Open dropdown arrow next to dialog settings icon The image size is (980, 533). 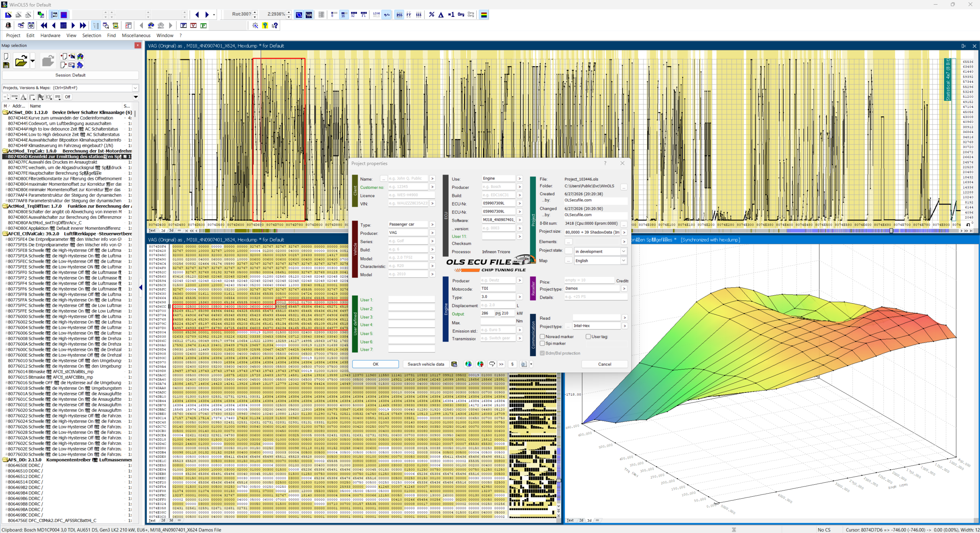pyautogui.click(x=531, y=364)
